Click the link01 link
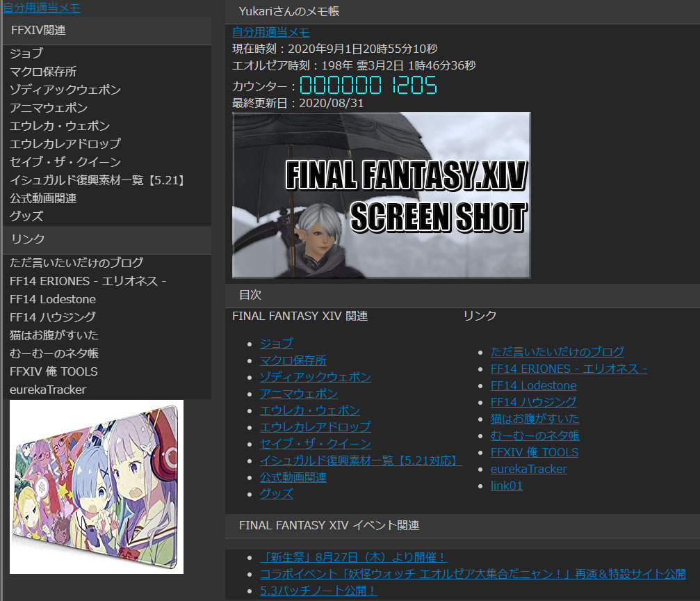This screenshot has height=601, width=700. (506, 486)
